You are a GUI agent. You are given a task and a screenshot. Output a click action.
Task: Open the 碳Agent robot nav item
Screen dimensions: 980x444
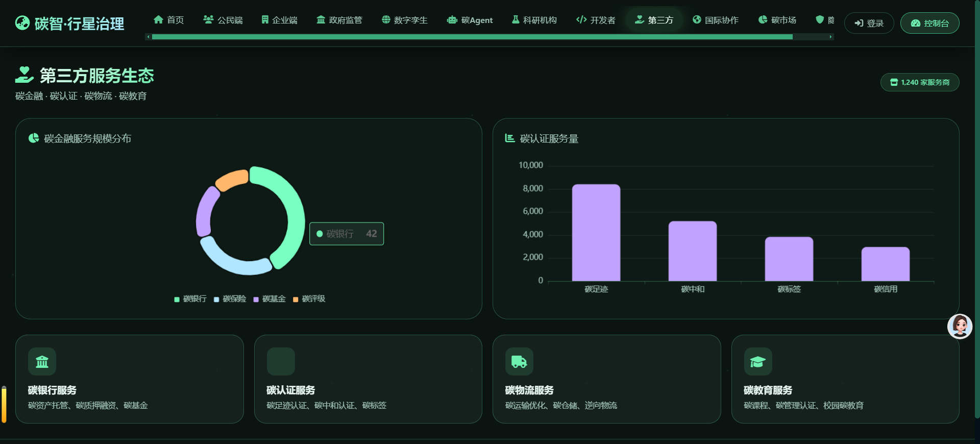470,20
